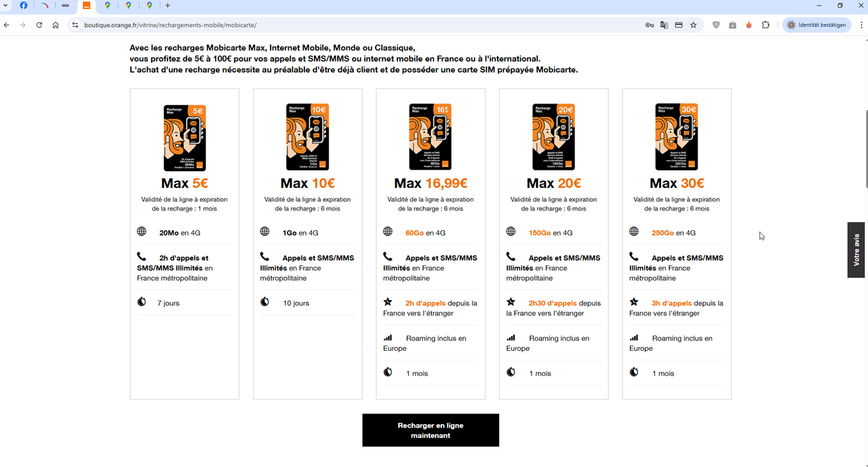This screenshot has height=467, width=868.
Task: Open the browser home page
Action: (x=56, y=25)
